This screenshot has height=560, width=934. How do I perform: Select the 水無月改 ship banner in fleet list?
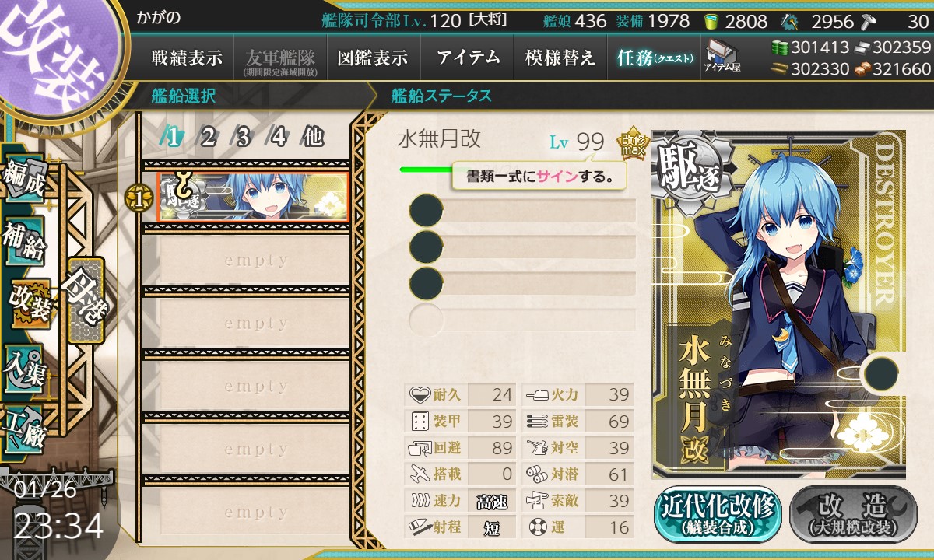253,197
